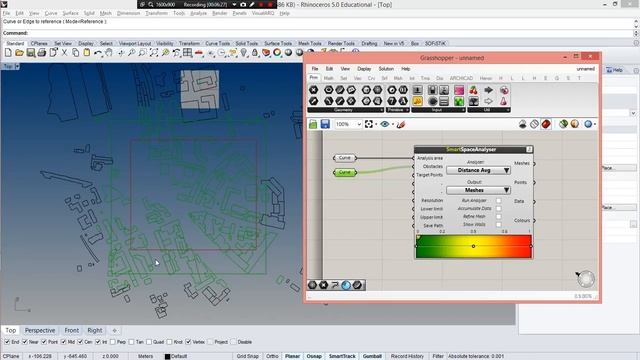Screen dimensions: 640x360
Task: Click the Undo icon in Rhino toolbar
Action: pyautogui.click(x=98, y=53)
